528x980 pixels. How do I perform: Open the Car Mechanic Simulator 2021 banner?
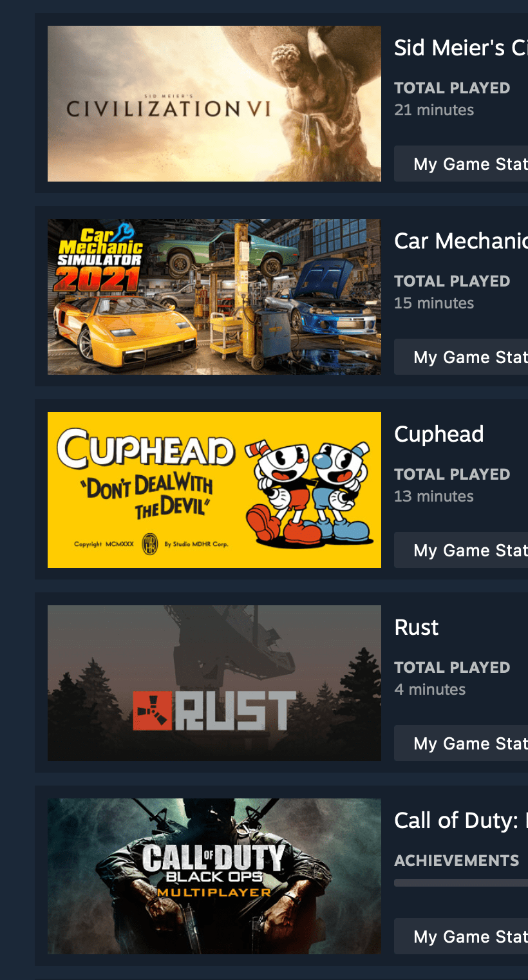[214, 297]
